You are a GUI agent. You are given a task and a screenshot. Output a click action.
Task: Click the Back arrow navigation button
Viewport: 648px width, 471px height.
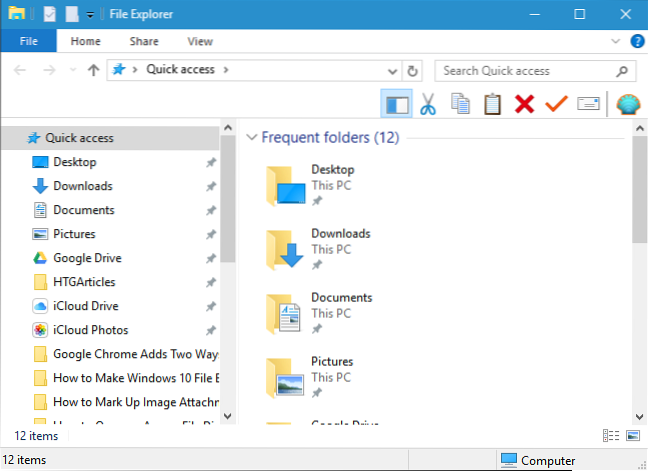tap(20, 70)
